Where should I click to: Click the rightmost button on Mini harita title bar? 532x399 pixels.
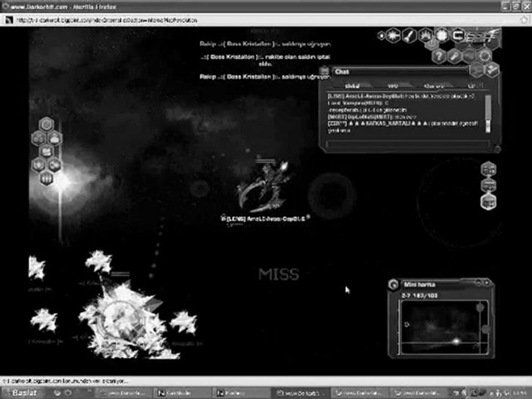(x=487, y=283)
